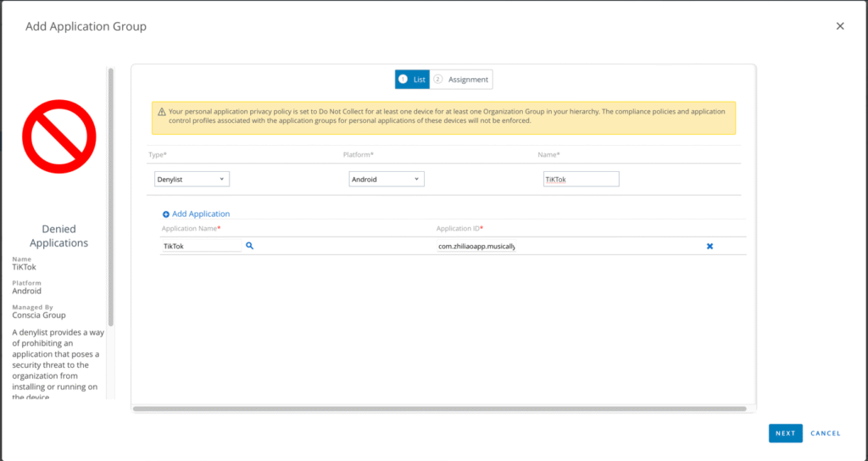Viewport: 868px width, 461px height.
Task: Click the privacy policy warning message text
Action: point(447,115)
